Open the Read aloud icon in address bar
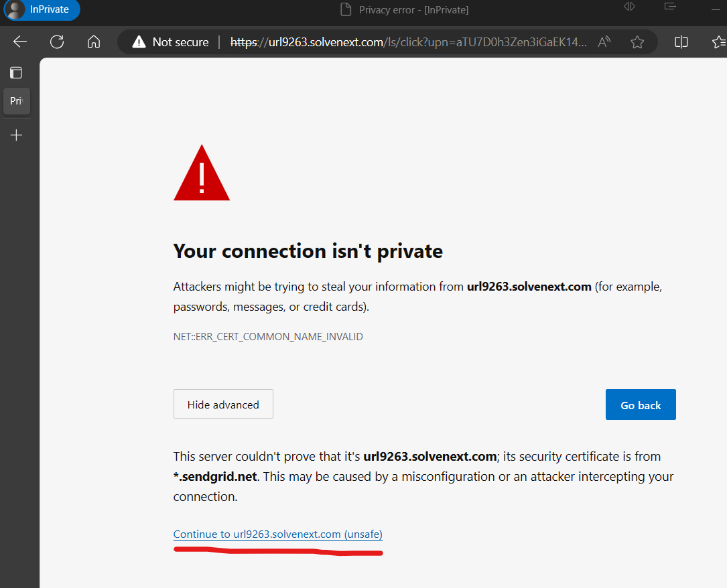727x588 pixels. tap(604, 42)
